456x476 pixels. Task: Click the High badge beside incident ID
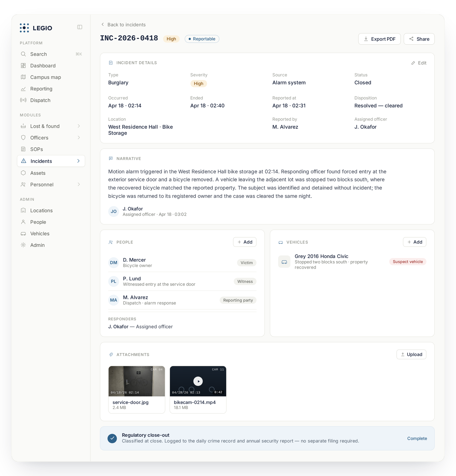pos(171,39)
